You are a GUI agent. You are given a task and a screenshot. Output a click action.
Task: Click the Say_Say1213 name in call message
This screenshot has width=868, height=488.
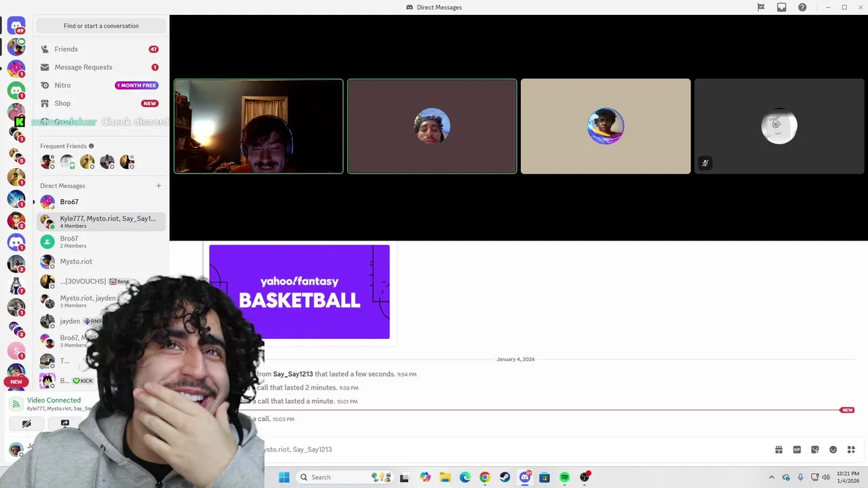[293, 374]
